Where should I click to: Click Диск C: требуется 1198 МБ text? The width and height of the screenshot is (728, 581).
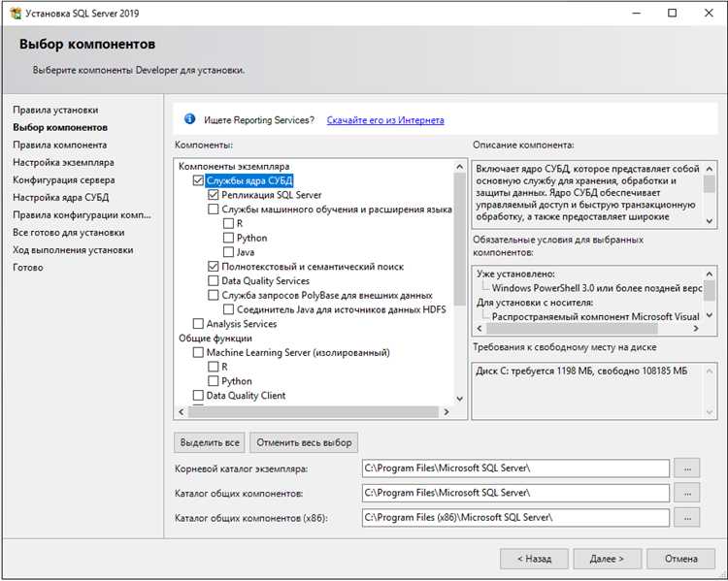pos(581,371)
